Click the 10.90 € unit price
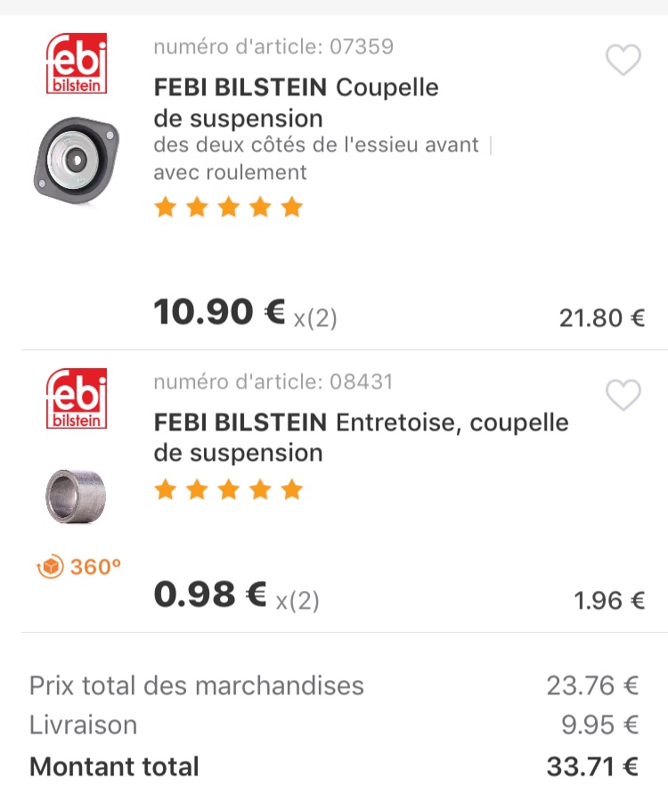 click(219, 313)
